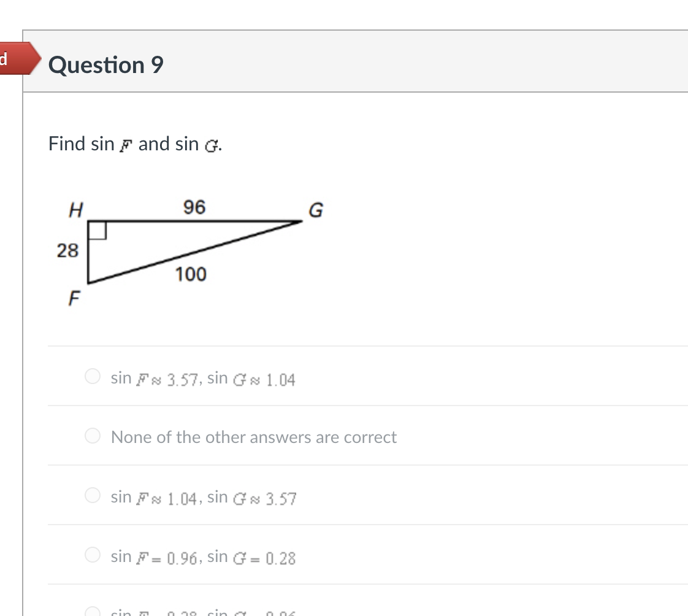Viewport: 688px width, 616px height.
Task: Select the radio for sin F ≈ 1.04 answer
Action: pyautogui.click(x=92, y=495)
